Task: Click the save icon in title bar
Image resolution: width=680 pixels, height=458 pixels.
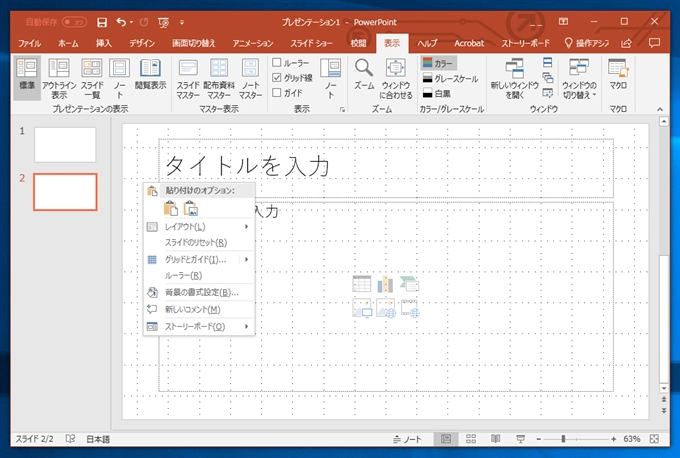Action: [x=101, y=20]
